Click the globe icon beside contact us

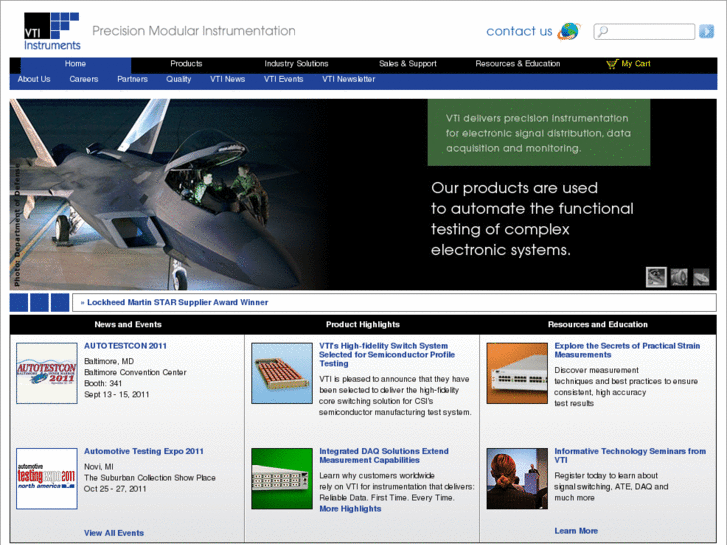(569, 31)
